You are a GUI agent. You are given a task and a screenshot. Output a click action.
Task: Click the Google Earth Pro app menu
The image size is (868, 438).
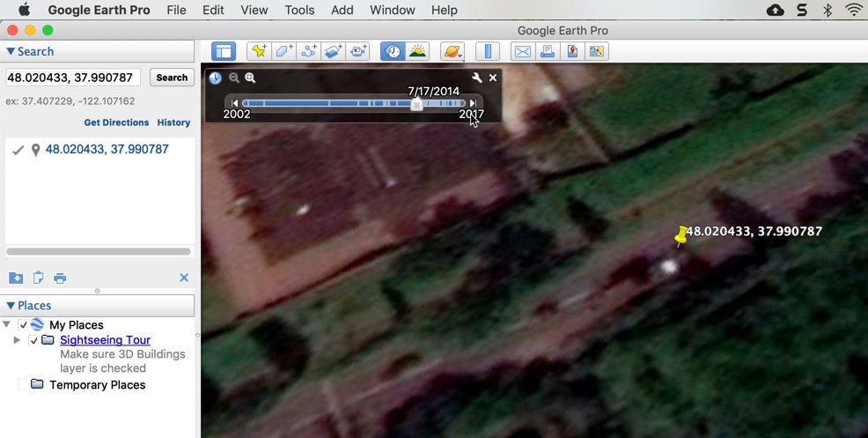(99, 10)
